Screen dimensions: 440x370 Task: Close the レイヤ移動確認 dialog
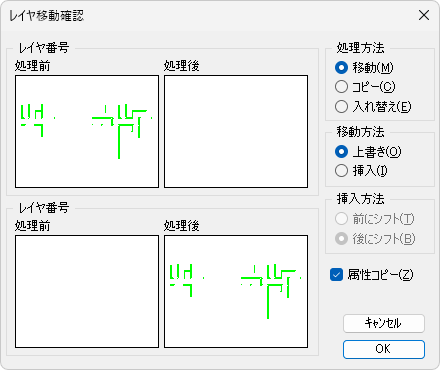click(x=424, y=15)
